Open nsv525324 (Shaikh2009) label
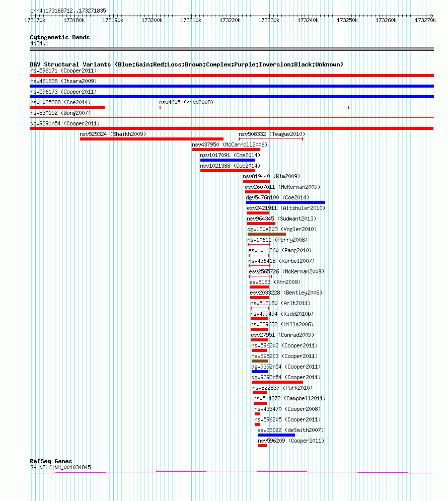Viewport: 448px width, 501px height. pyautogui.click(x=113, y=134)
